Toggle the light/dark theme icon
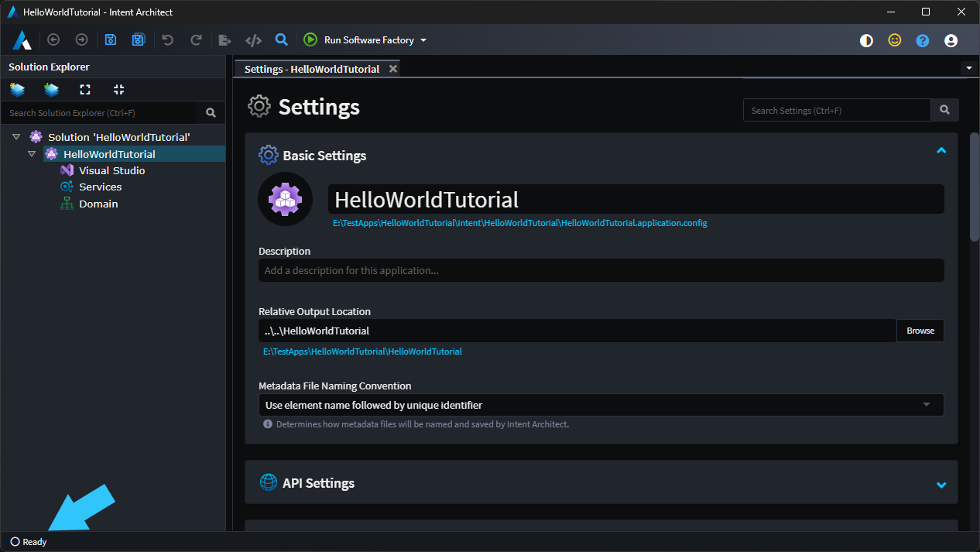Image resolution: width=980 pixels, height=552 pixels. click(866, 40)
